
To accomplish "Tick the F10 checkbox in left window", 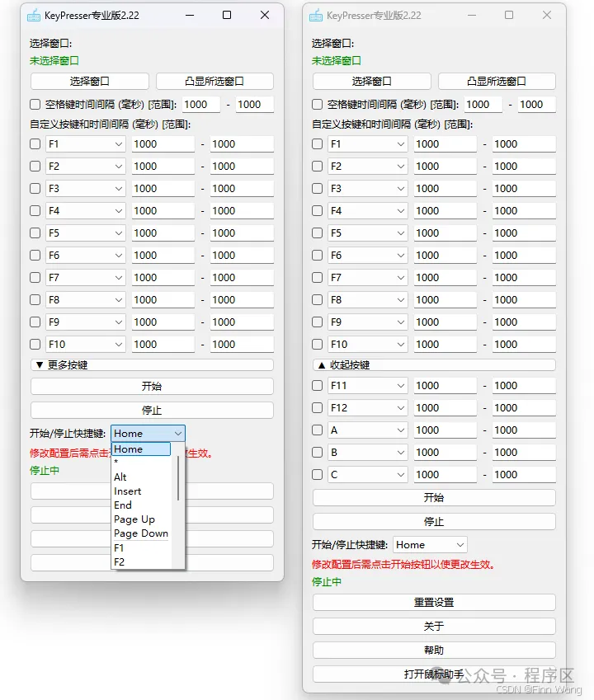I will (35, 344).
